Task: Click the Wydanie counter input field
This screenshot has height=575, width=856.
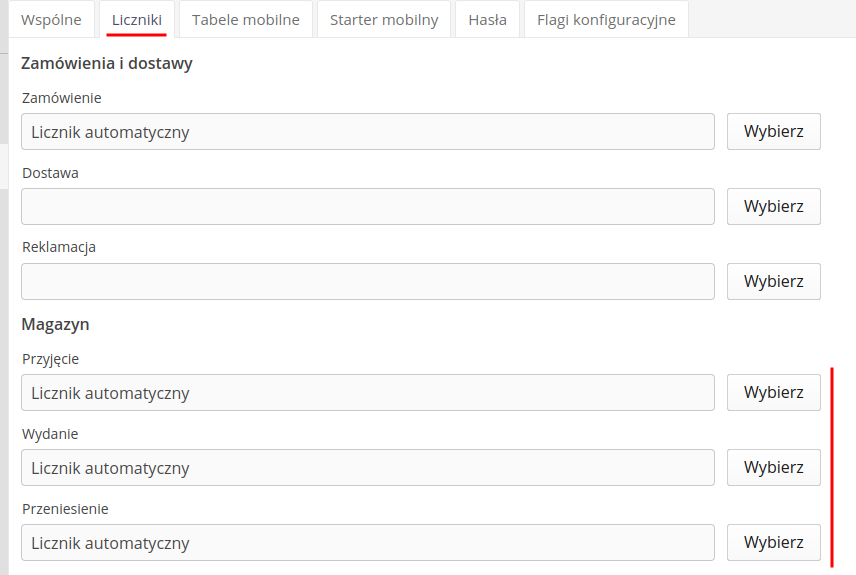Action: coord(367,468)
